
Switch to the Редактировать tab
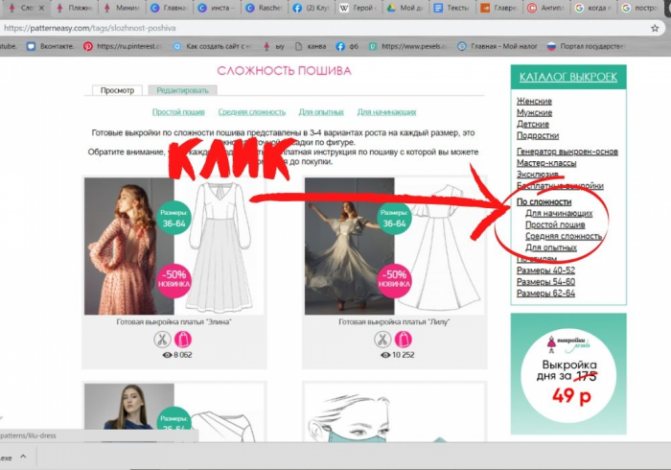[x=180, y=90]
